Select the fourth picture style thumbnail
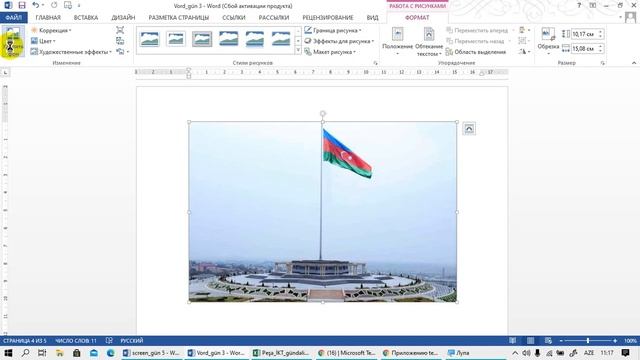640x360 pixels. coord(229,39)
